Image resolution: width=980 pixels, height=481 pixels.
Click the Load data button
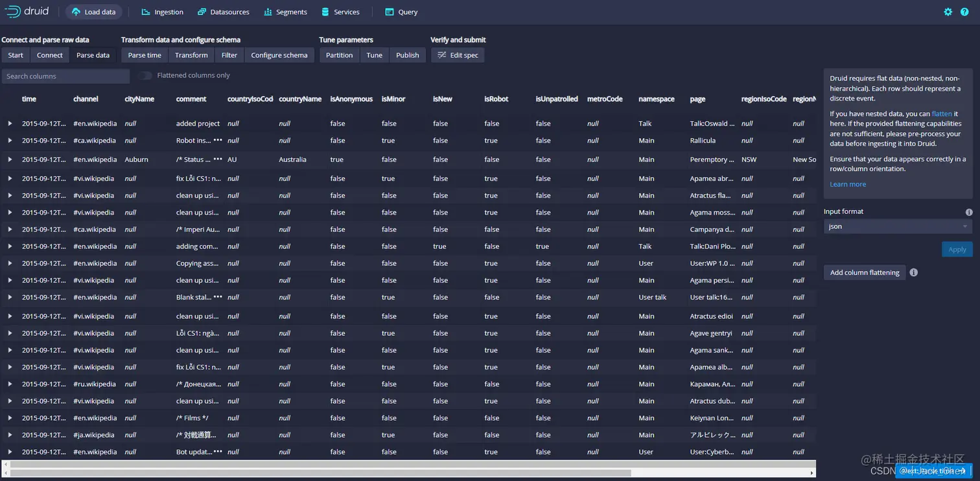93,12
